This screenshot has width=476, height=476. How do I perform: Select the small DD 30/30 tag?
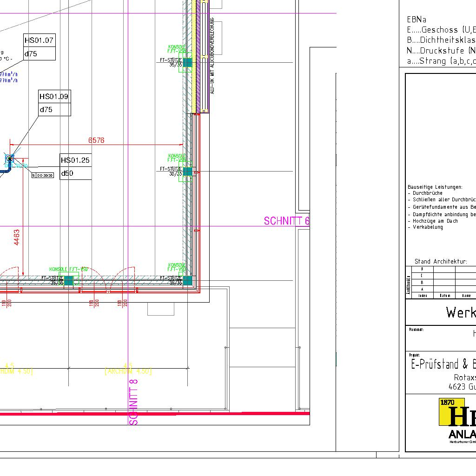43,175
